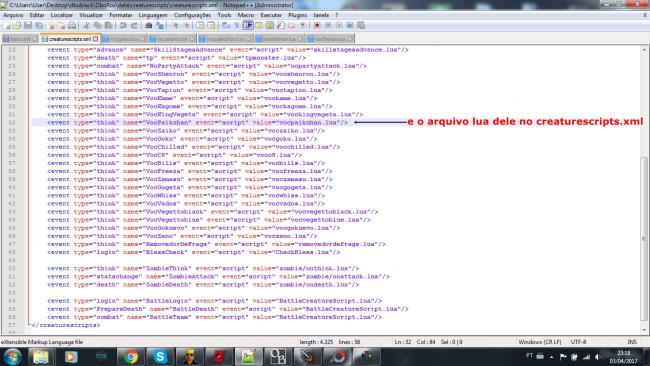This screenshot has height=366, width=650.
Task: Toggle the highlighted indent guide icon
Action: click(x=248, y=26)
